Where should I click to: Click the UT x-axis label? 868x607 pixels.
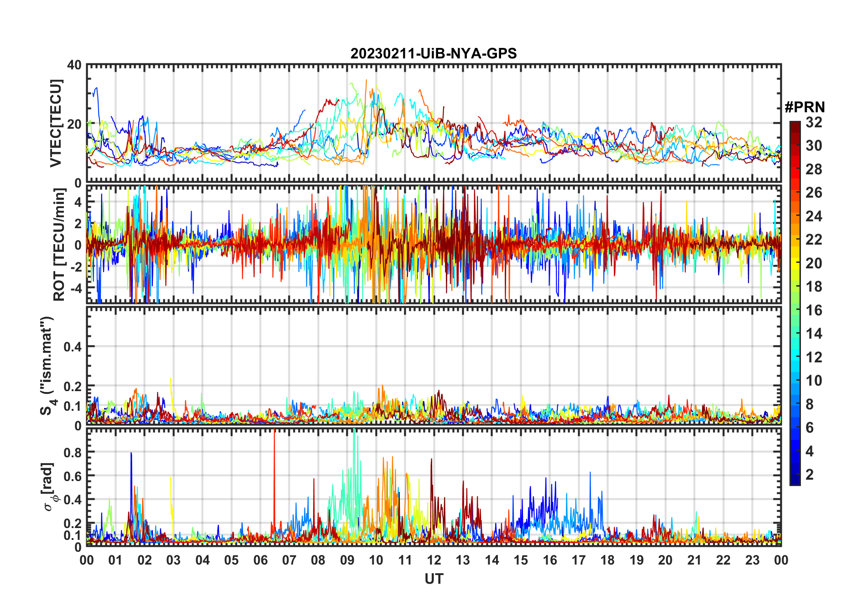coord(434,579)
